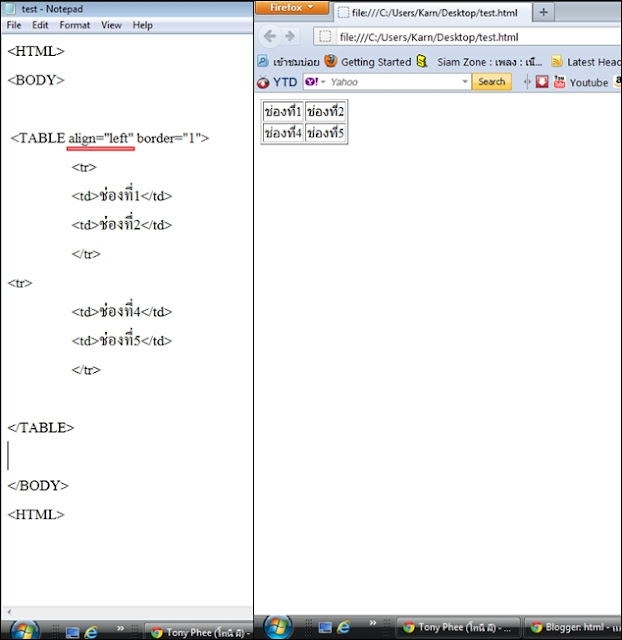The image size is (622, 640).
Task: Click table cell ช่องที่4 in the browser
Action: click(283, 133)
